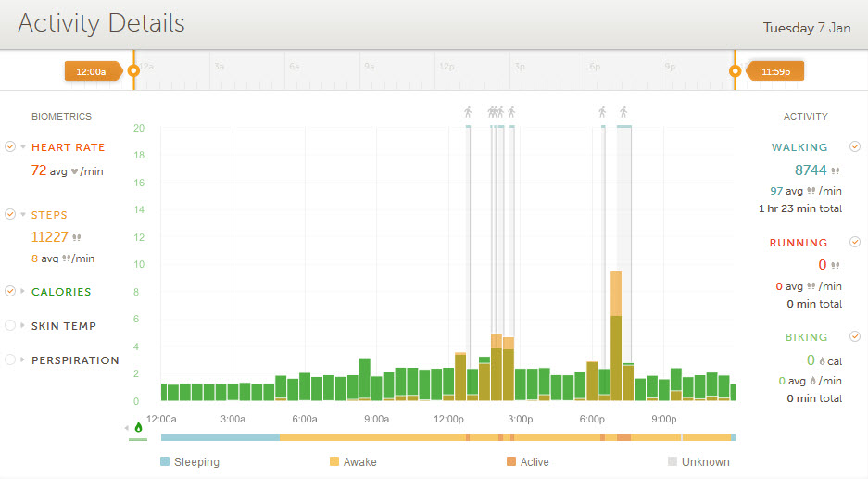This screenshot has height=479, width=868.
Task: Click the leftmost walking figure icon above the chart
Action: coord(468,112)
